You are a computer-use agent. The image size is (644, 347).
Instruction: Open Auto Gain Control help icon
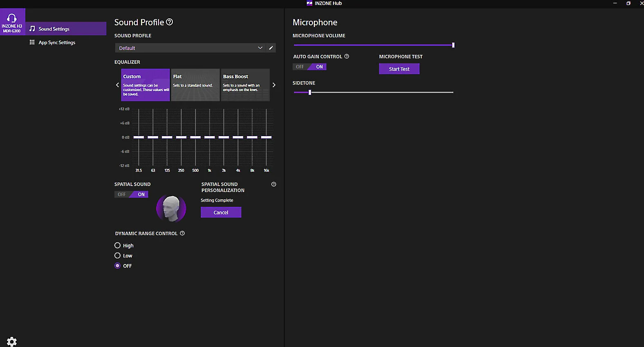tap(347, 56)
